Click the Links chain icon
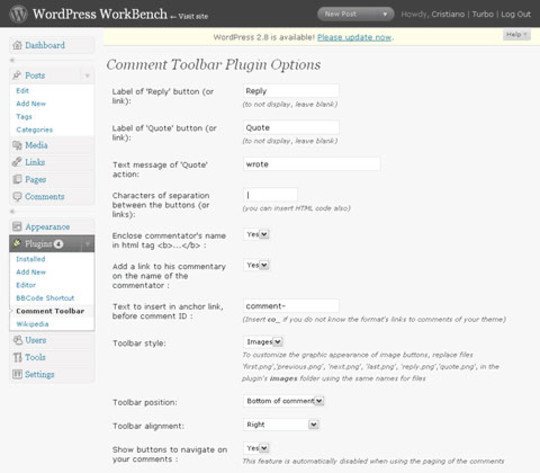This screenshot has height=473, width=540. (x=17, y=162)
